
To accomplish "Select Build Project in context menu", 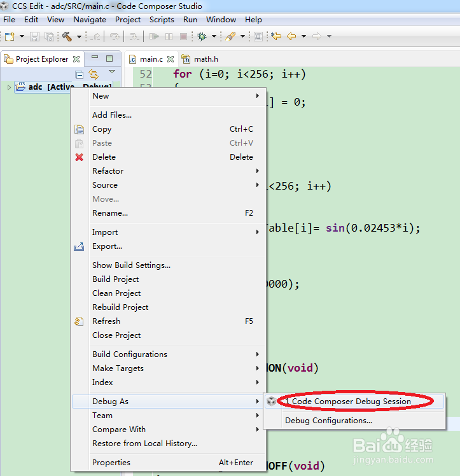I will coord(169,279).
